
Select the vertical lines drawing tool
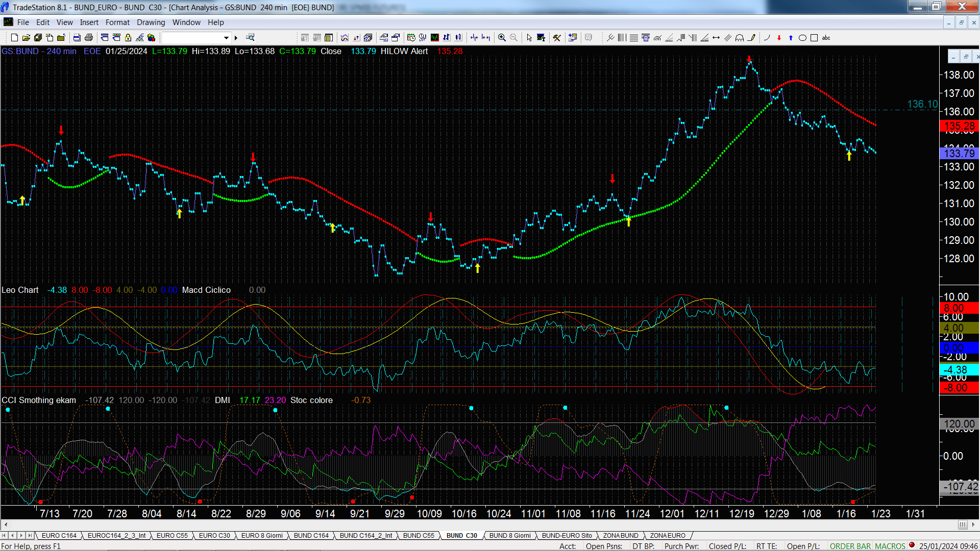coord(622,38)
